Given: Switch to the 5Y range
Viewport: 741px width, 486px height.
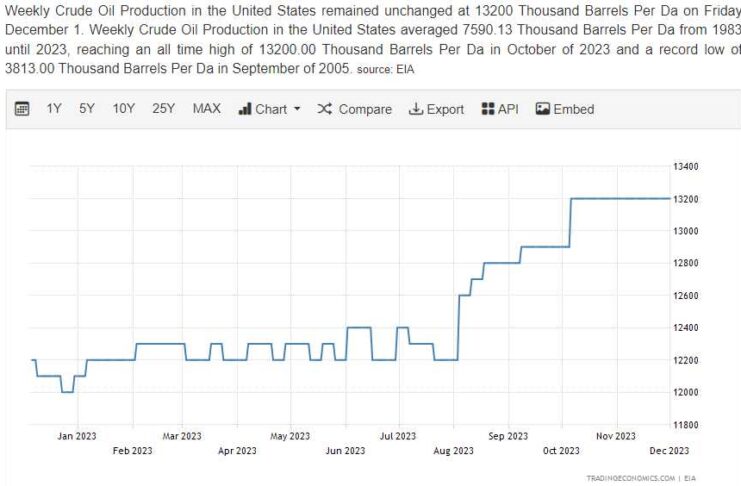Looking at the screenshot, I should point(87,109).
